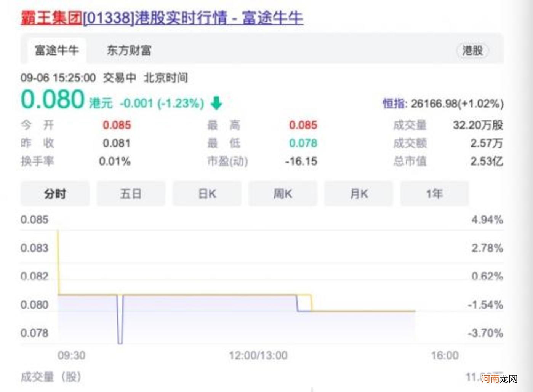Click the 市盈(动) value -16.15

(x=301, y=161)
